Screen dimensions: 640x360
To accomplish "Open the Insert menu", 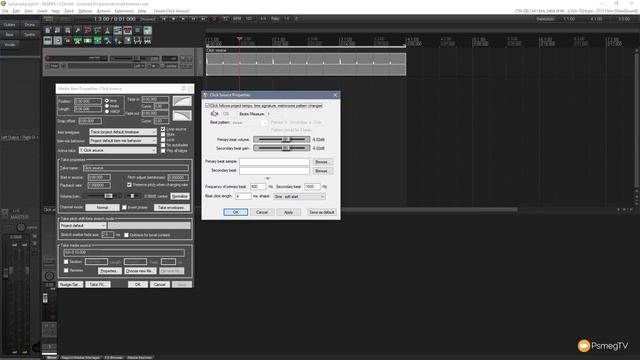I will [x=42, y=11].
